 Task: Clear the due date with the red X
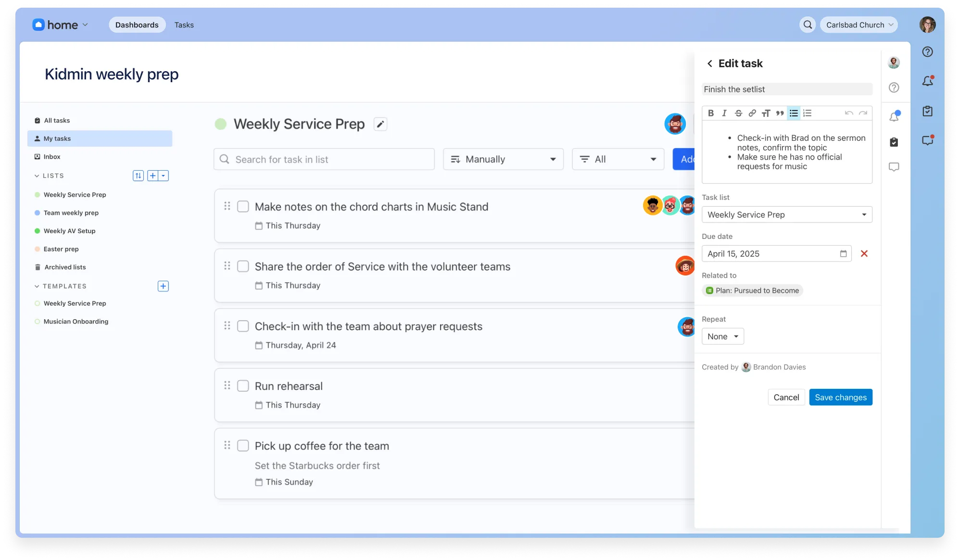point(864,253)
